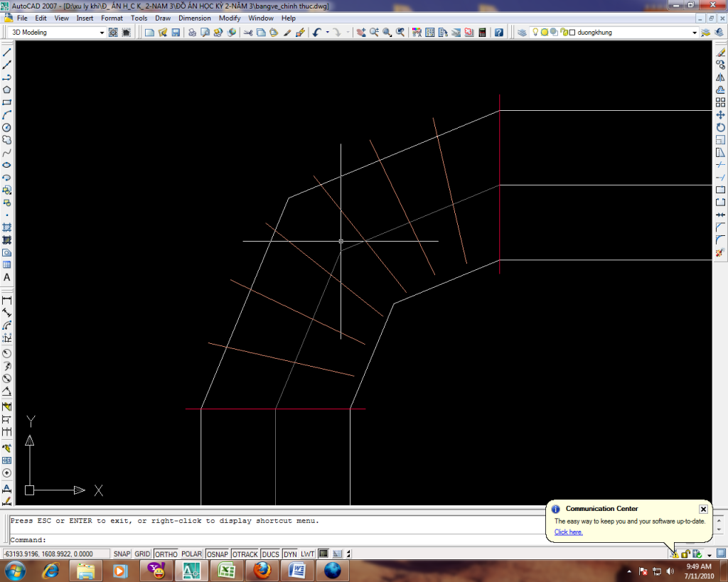Toggle POLAR tracking in status bar

pos(191,554)
